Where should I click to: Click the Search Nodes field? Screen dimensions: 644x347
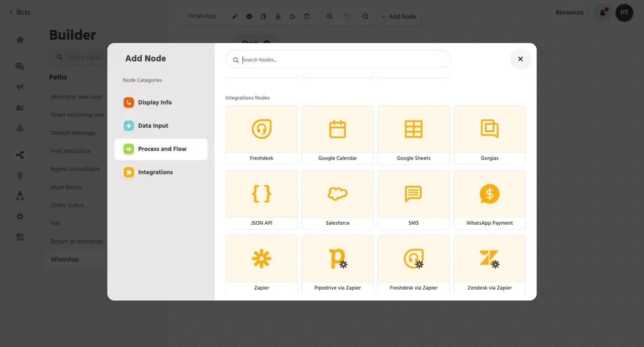coord(338,60)
